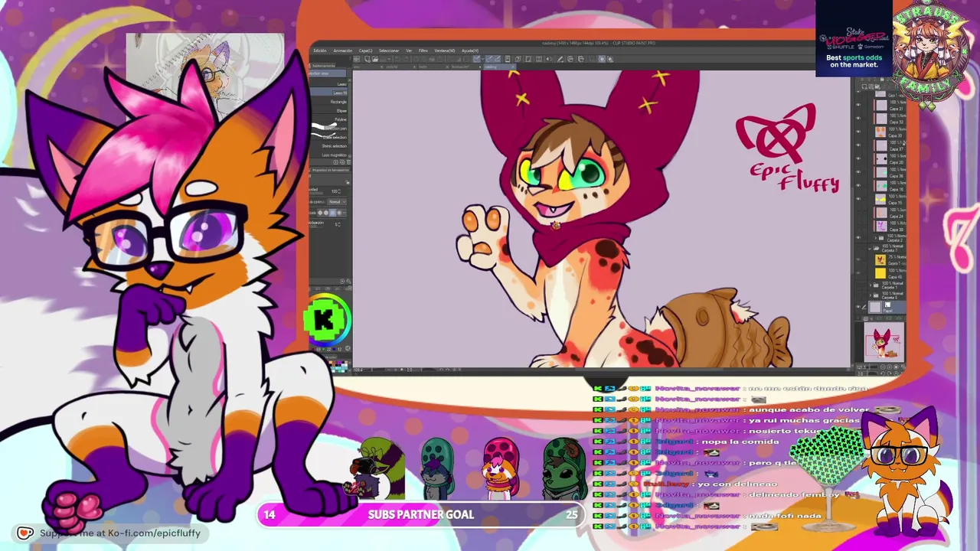The height and width of the screenshot is (551, 980).
Task: Select the Erase selection sub tool
Action: click(x=331, y=137)
